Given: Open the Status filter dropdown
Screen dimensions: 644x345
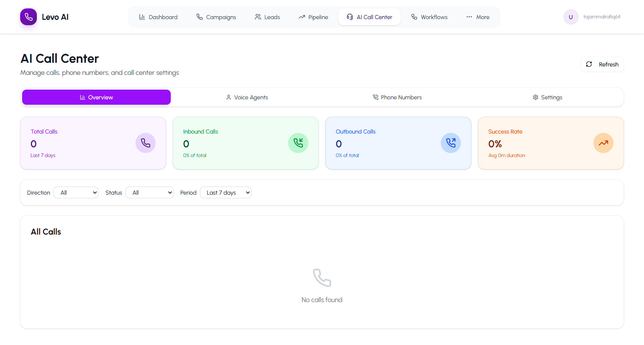Looking at the screenshot, I should [150, 192].
